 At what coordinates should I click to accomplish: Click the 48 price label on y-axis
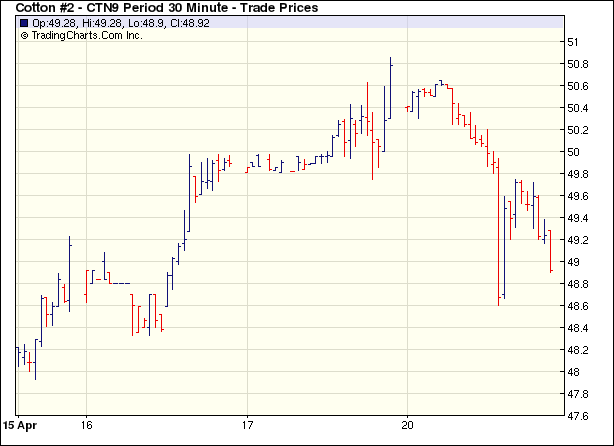[x=574, y=372]
